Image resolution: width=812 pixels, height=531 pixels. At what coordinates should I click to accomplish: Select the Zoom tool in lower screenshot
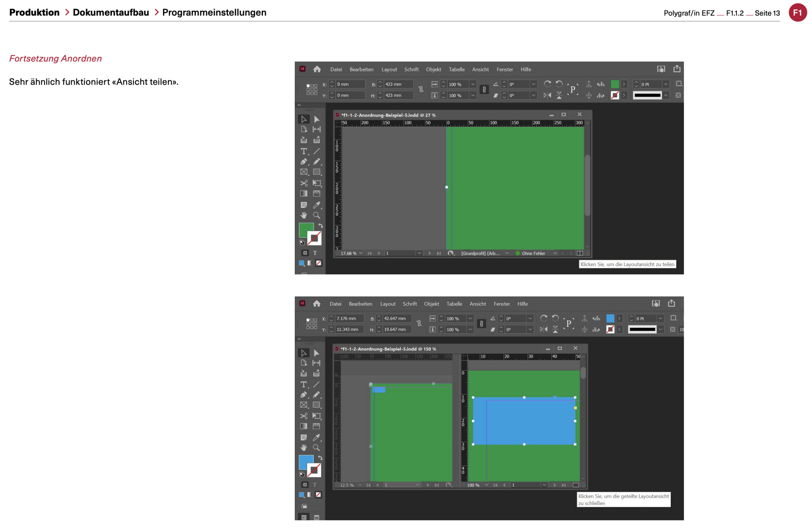pos(316,448)
